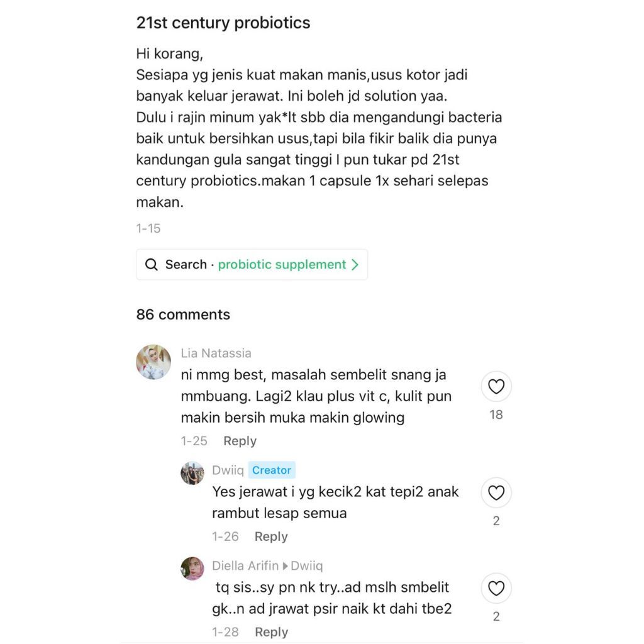Like Dwiiq's creator reply with the heart
Viewport: 644px width, 644px height.
(x=496, y=493)
